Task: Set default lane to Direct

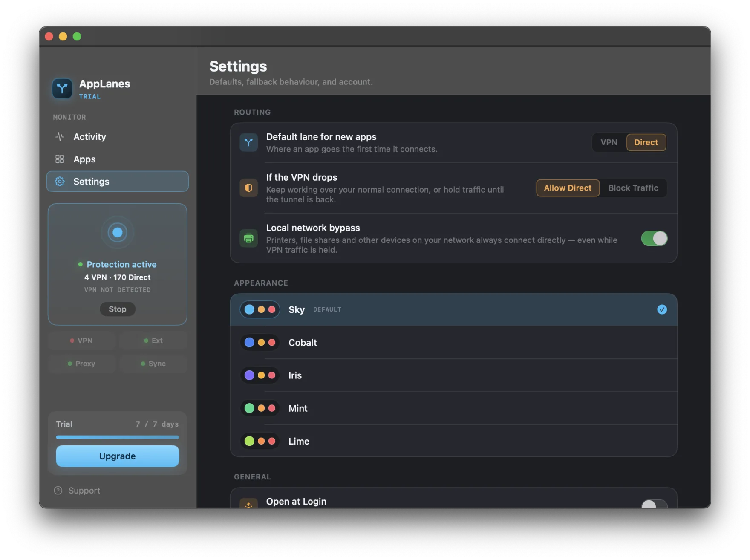Action: coord(646,142)
